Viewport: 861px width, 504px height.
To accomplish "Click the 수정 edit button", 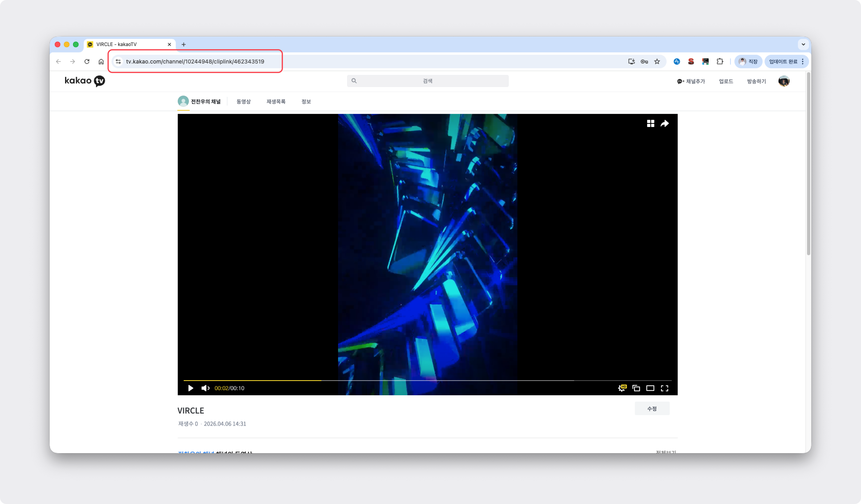I will pyautogui.click(x=652, y=408).
